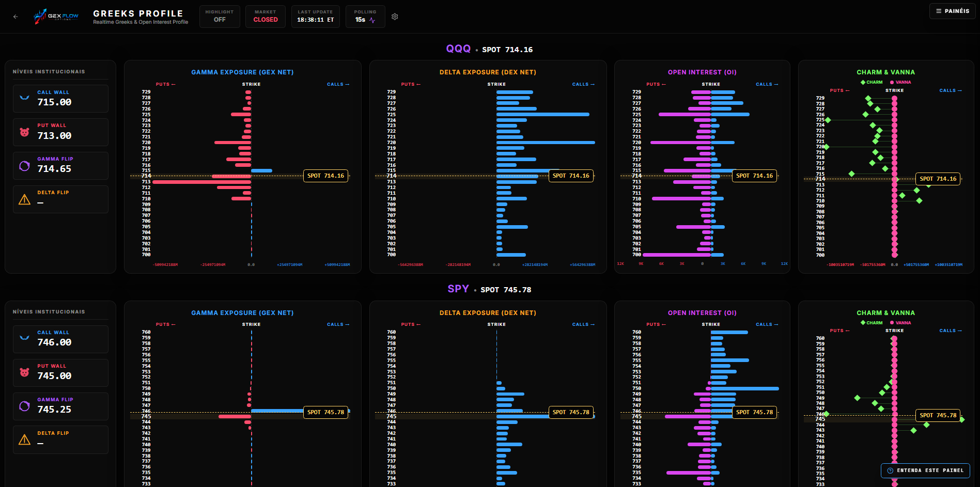Select the SPY Call Wall 746.00 value
The width and height of the screenshot is (980, 487).
[54, 342]
